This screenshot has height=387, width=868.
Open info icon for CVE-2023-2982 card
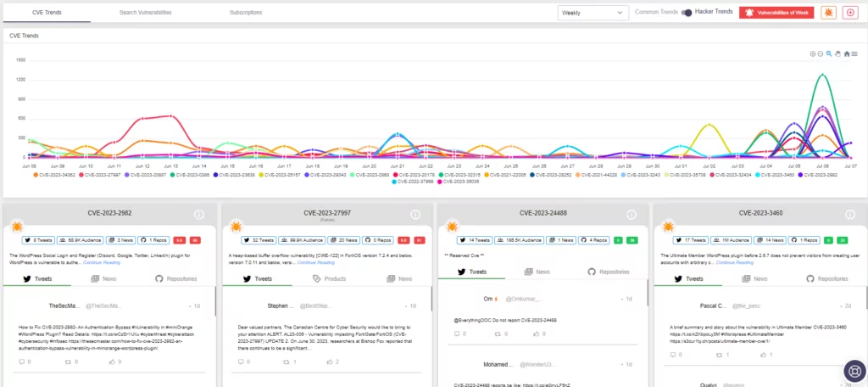pyautogui.click(x=199, y=215)
